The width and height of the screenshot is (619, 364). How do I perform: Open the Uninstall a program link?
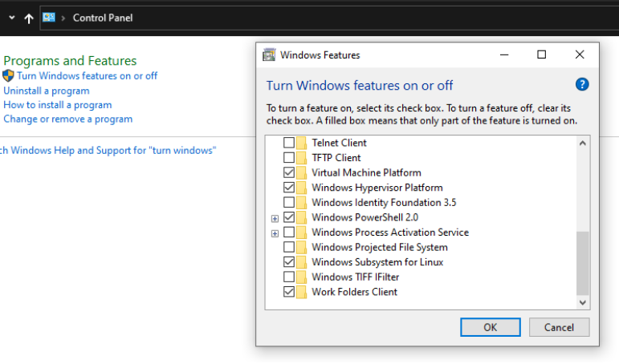46,91
